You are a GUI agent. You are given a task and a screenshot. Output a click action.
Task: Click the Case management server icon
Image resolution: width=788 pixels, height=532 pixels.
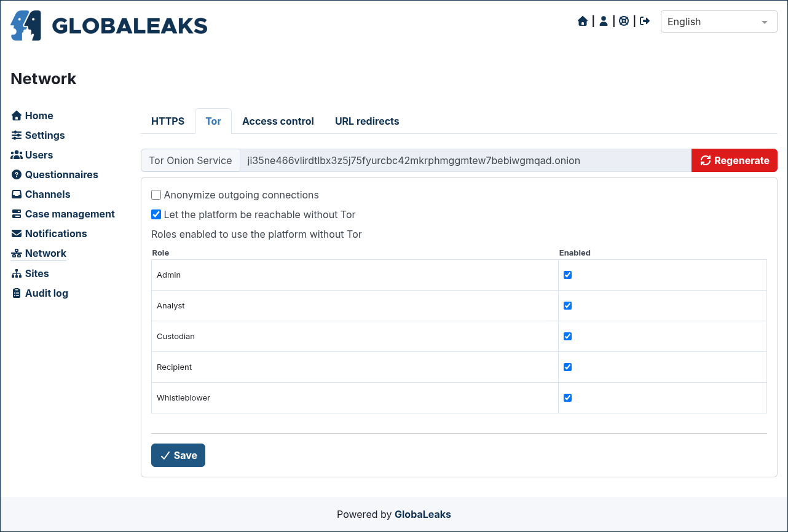point(17,214)
